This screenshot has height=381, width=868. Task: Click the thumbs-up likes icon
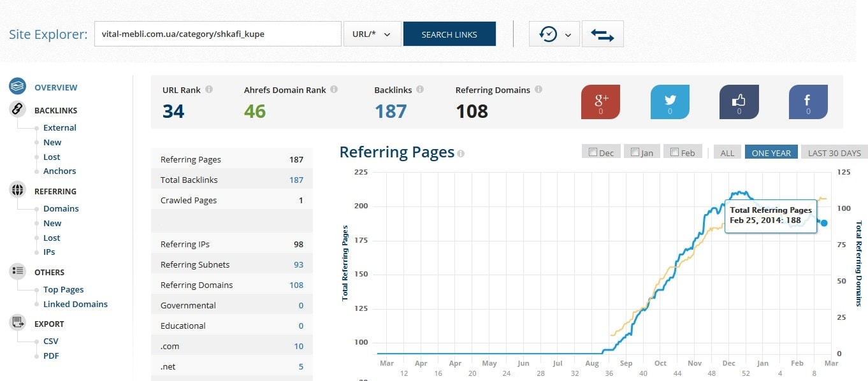click(x=739, y=102)
